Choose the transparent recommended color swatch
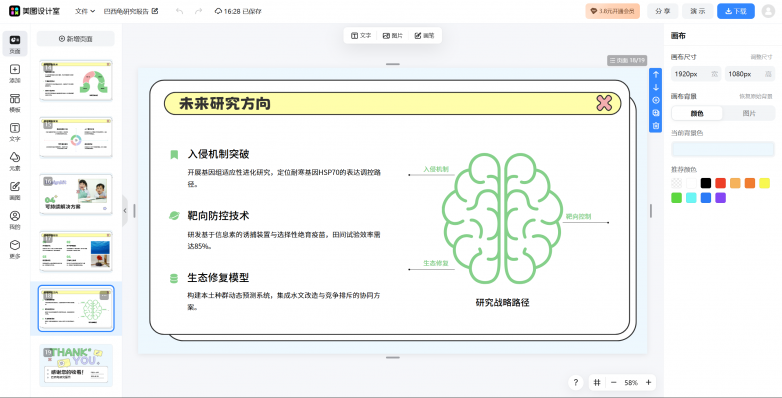This screenshot has height=398, width=782. pos(676,183)
